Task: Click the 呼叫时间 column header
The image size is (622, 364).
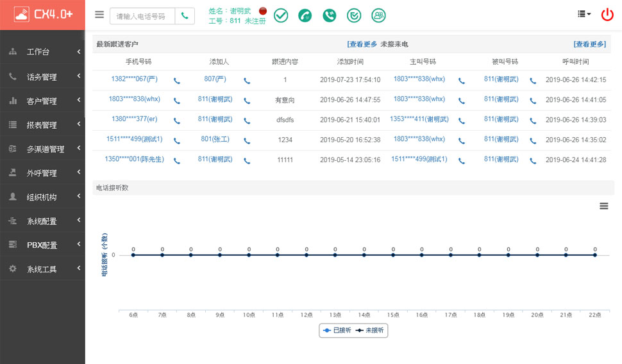Action: [x=576, y=62]
